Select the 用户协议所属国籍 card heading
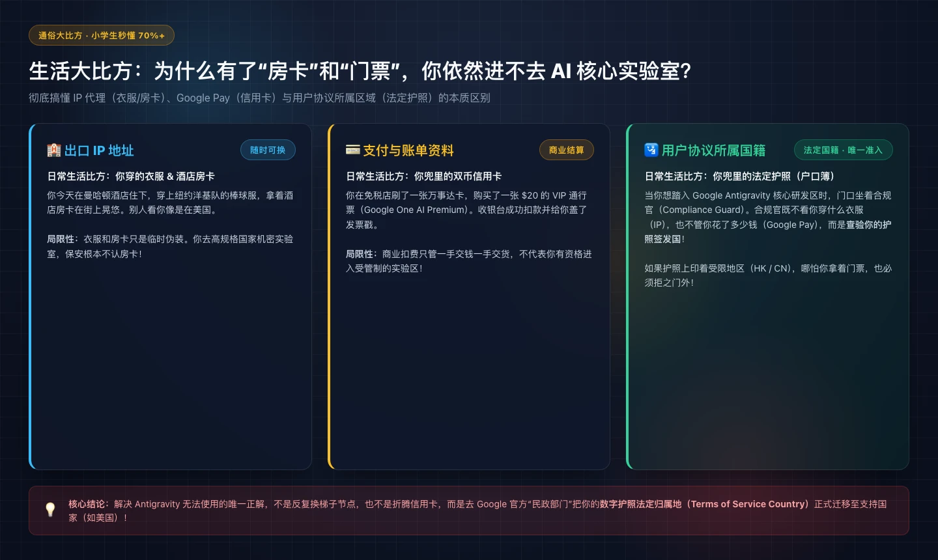The image size is (938, 560). click(714, 150)
